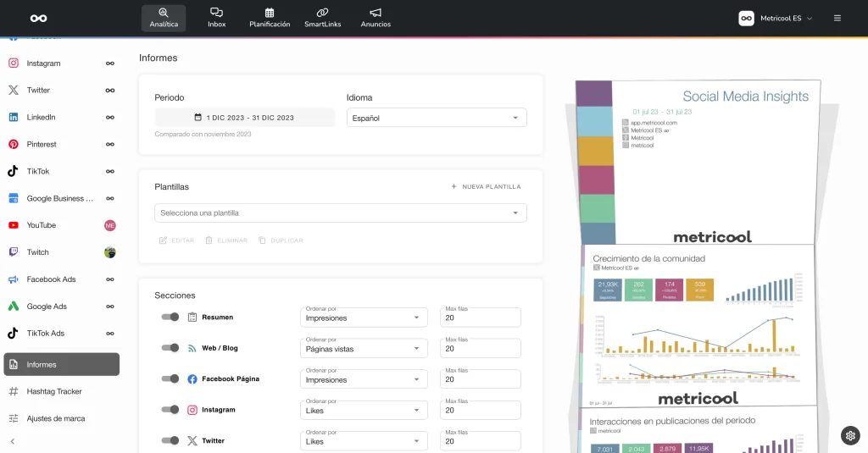Open Ordenar por dropdown for Instagram section

(x=364, y=411)
